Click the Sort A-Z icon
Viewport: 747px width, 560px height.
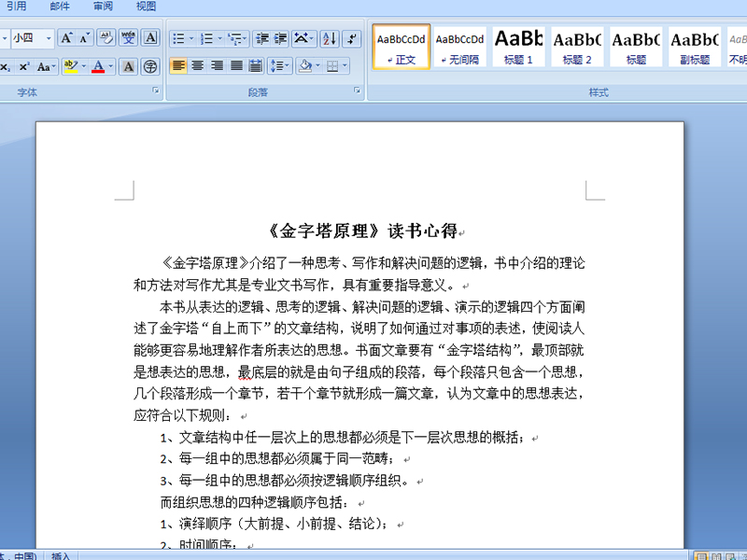pyautogui.click(x=329, y=38)
